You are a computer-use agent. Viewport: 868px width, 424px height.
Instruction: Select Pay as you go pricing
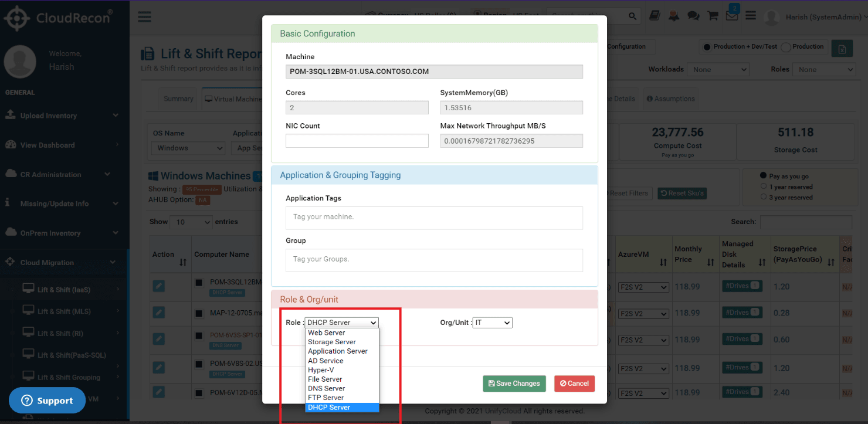tap(764, 176)
